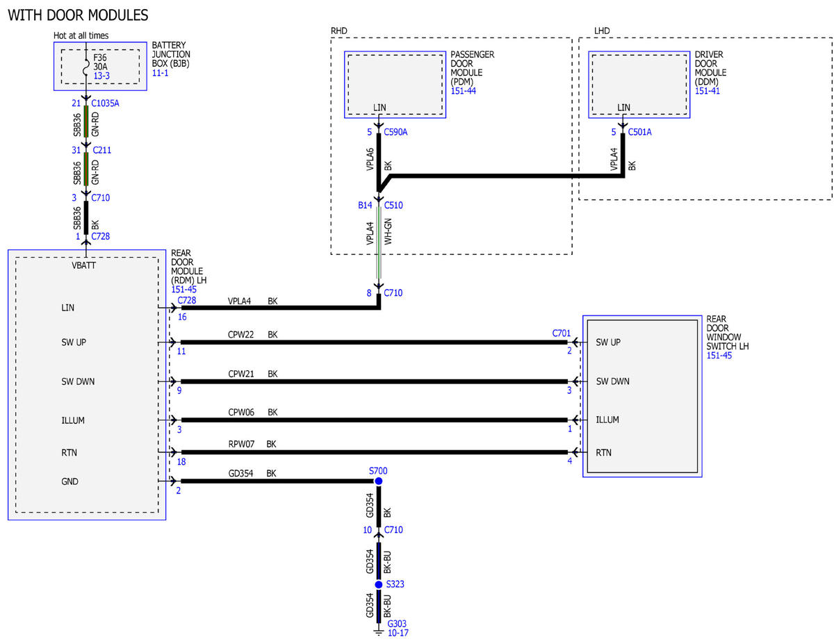834x644 pixels.
Task: Click the LIN pin in Driver Door Module
Action: click(x=623, y=107)
